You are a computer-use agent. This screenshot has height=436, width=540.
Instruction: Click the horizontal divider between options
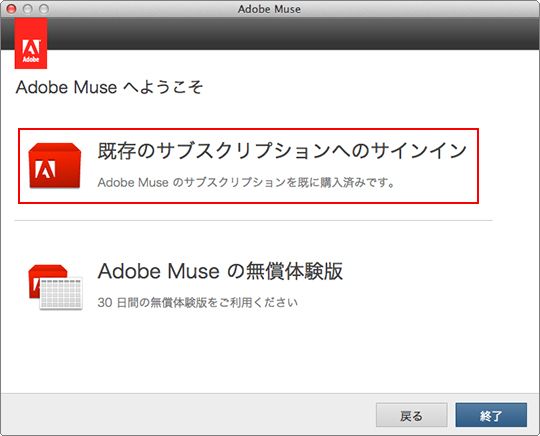[x=253, y=220]
